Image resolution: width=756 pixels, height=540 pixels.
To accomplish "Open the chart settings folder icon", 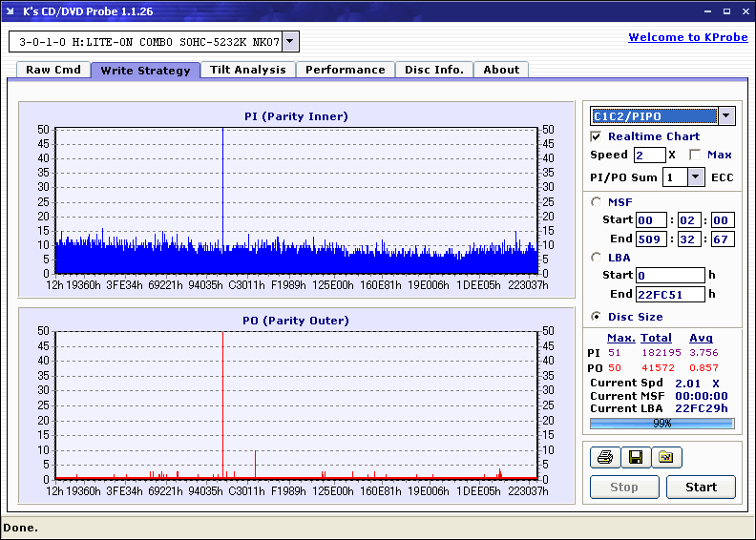I will (666, 458).
